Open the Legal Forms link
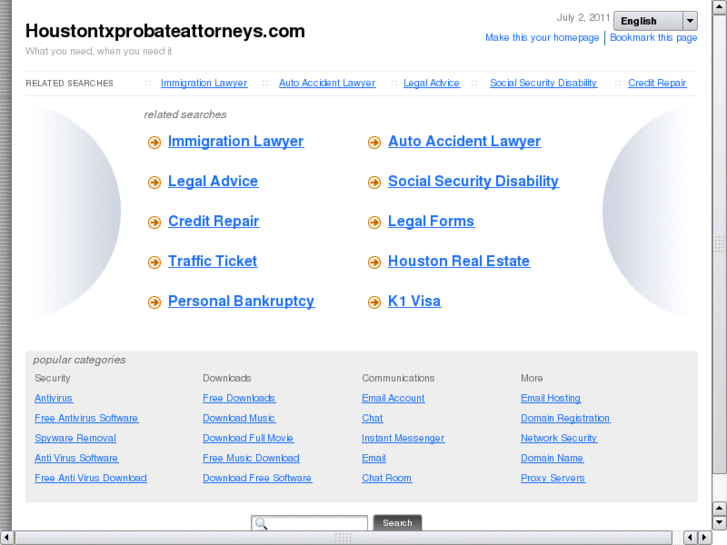 (x=431, y=221)
